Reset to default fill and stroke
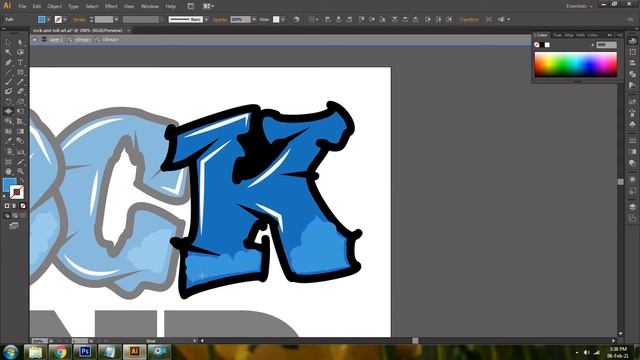This screenshot has width=640, height=360. (x=5, y=197)
